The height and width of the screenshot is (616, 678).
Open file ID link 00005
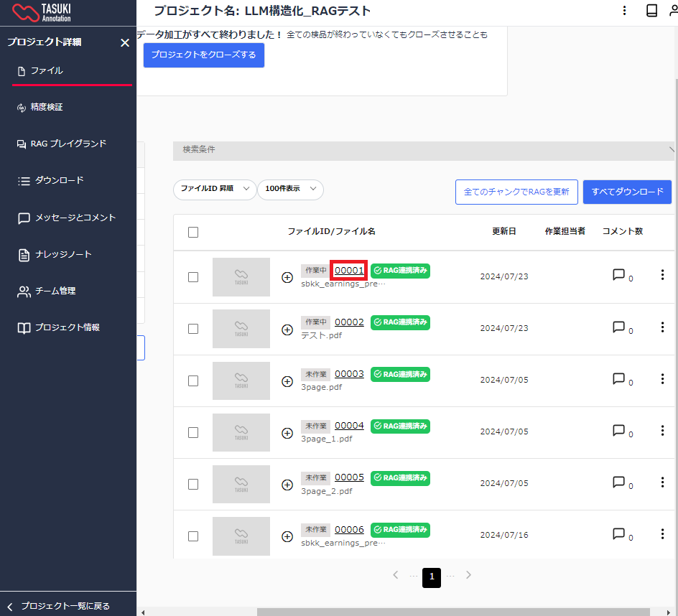coord(349,477)
